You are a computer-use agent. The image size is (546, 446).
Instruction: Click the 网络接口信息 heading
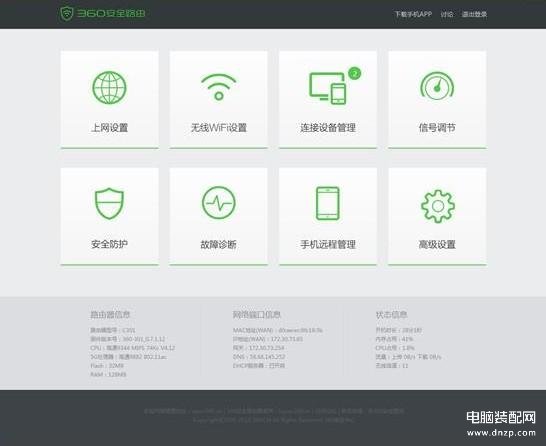pos(257,315)
